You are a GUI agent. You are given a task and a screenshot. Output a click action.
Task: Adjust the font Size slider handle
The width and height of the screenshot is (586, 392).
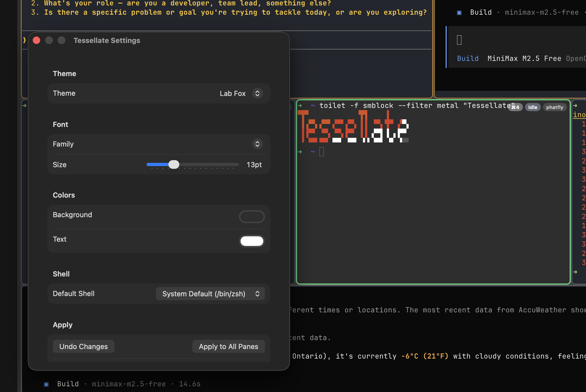click(x=174, y=164)
